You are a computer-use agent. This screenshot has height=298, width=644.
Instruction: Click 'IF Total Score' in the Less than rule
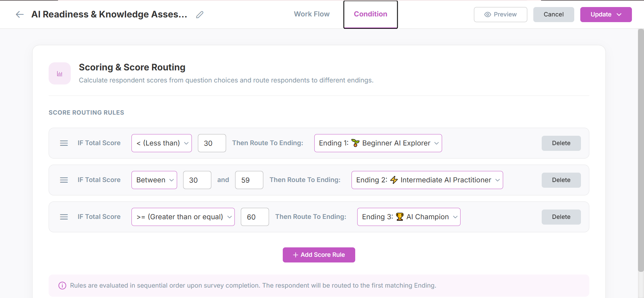[99, 143]
